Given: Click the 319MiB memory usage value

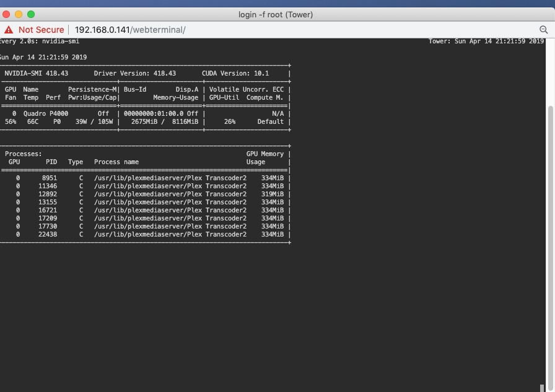Looking at the screenshot, I should (x=273, y=194).
